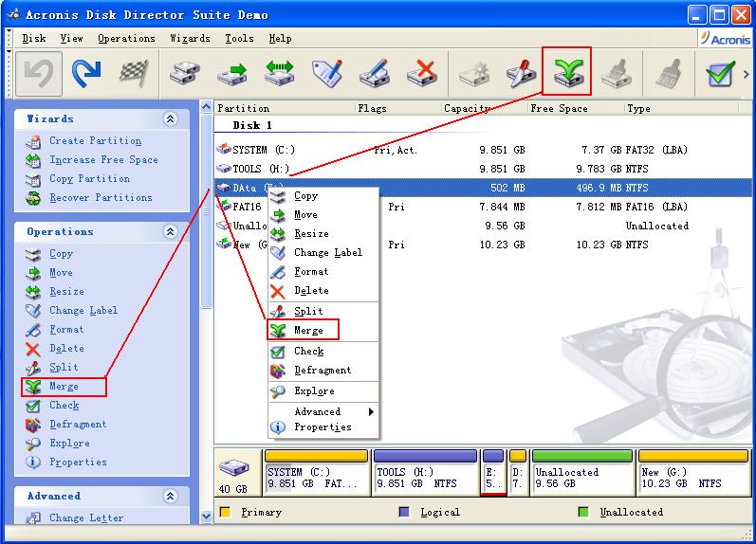Click Defragment icon in context menu
The width and height of the screenshot is (756, 544).
[278, 371]
